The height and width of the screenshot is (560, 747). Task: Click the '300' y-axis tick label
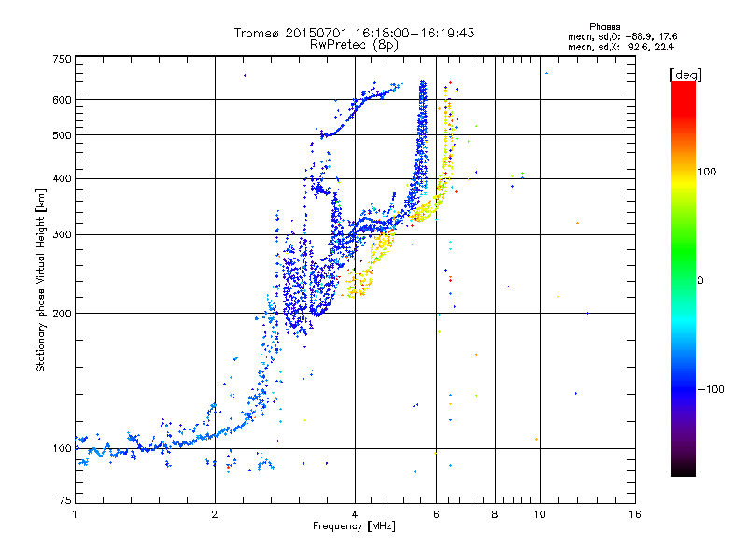[x=62, y=235]
